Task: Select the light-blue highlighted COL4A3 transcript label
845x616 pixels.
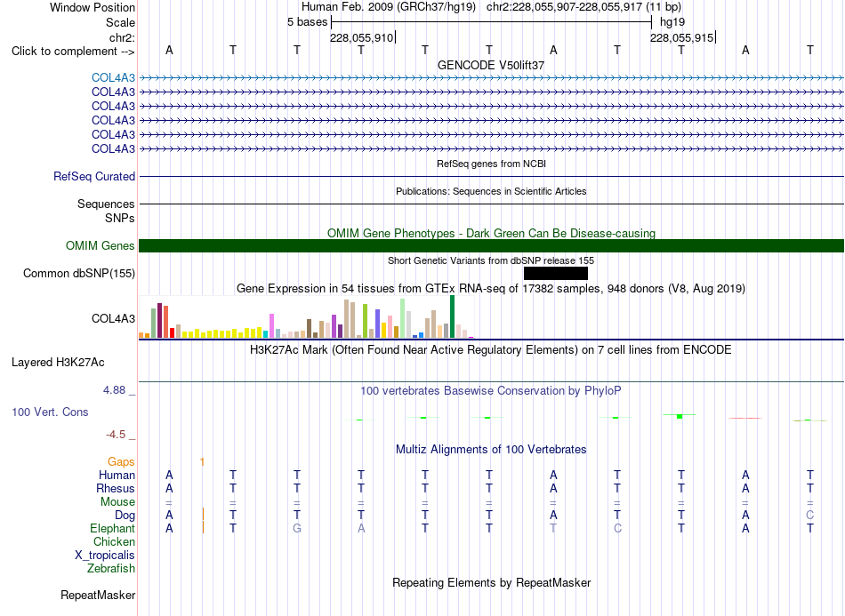Action: [113, 78]
